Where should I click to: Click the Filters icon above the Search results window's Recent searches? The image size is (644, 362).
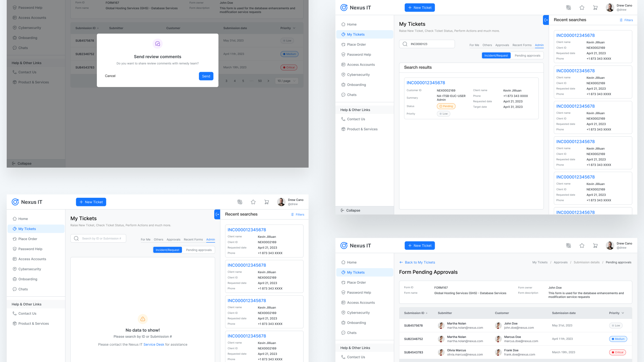621,20
